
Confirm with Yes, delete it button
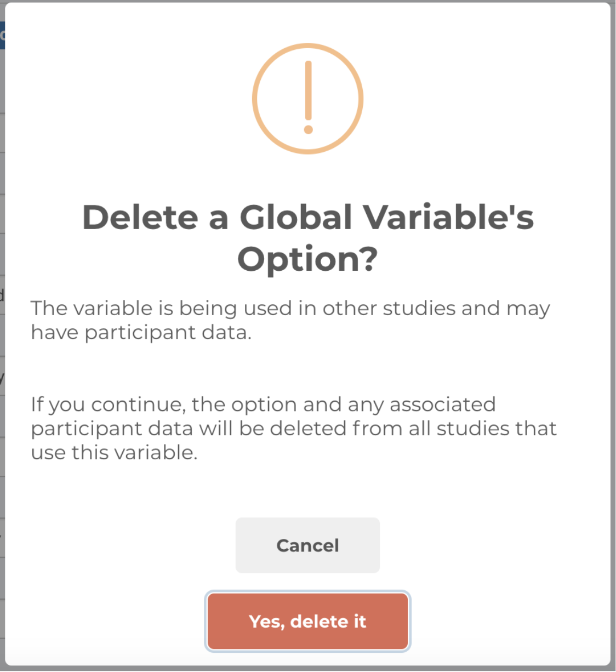(307, 621)
